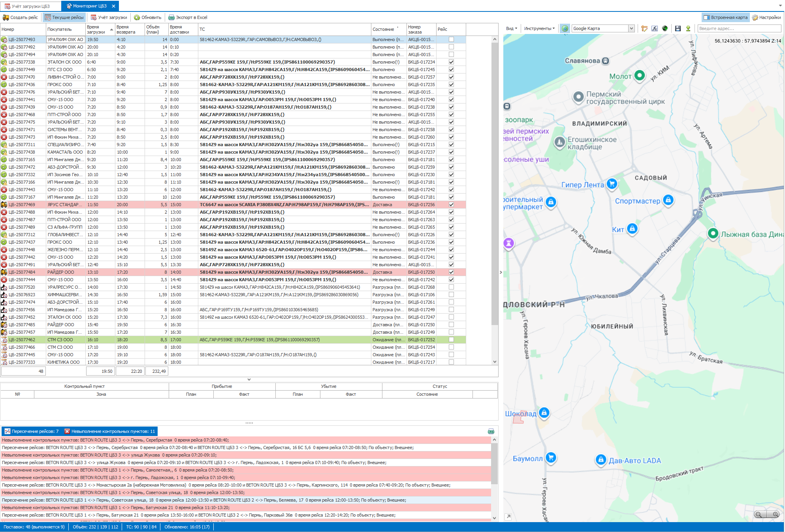The image size is (785, 532).
Task: Open Невыполнение контрольных пунктов: 11 tab
Action: point(110,431)
